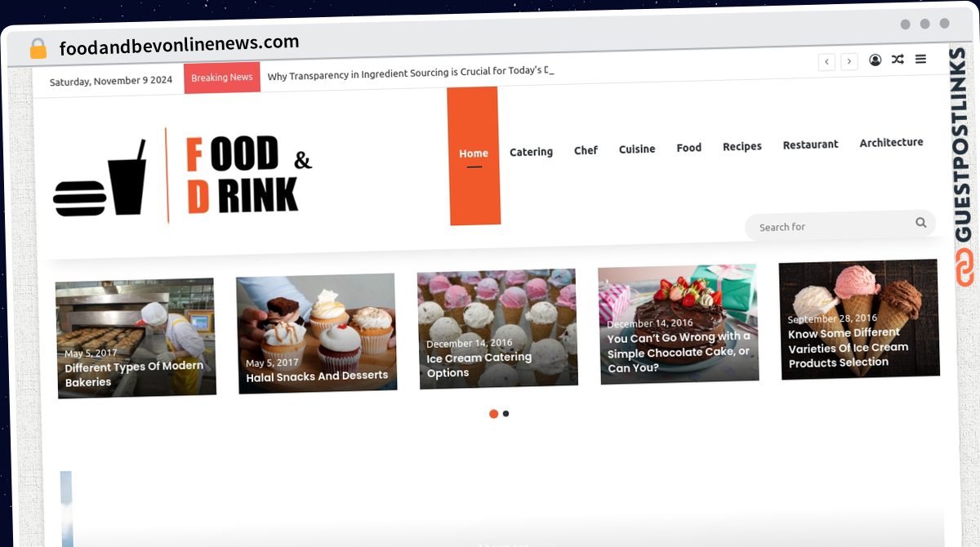Open Halal Snacks And Desserts article
Image resolution: width=980 pixels, height=547 pixels.
point(317,376)
